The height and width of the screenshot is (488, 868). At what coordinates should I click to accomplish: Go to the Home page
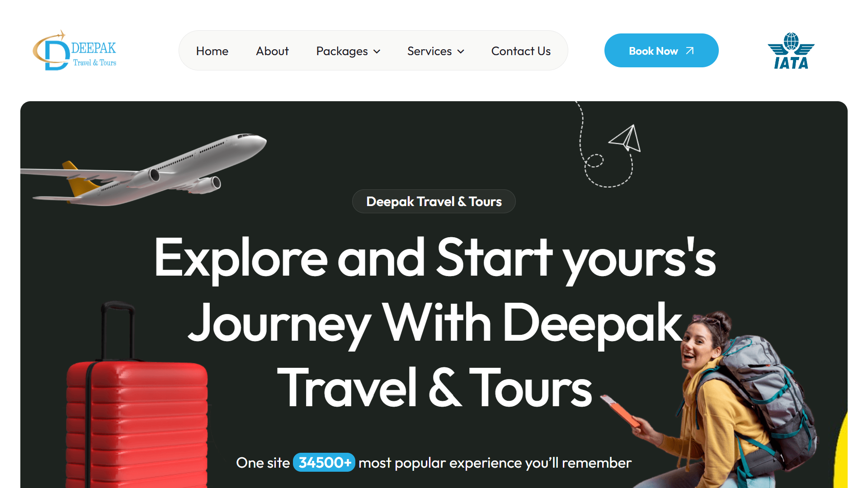(212, 51)
